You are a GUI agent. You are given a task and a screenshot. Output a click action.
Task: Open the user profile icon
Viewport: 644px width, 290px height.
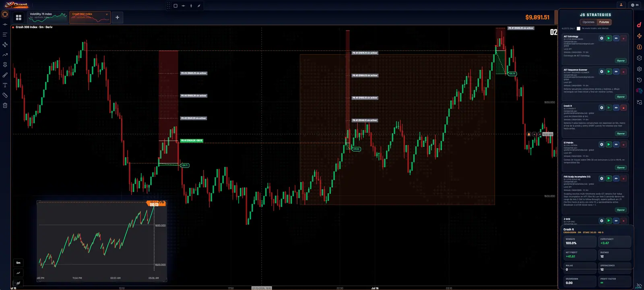click(x=621, y=5)
